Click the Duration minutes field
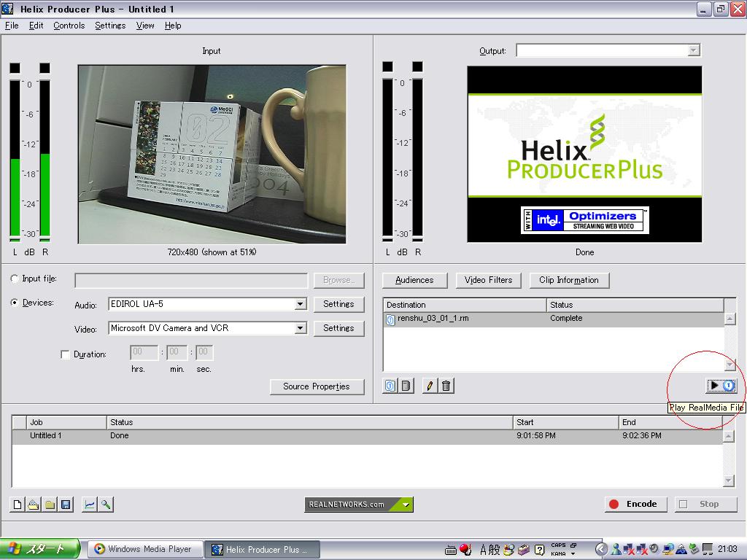 [x=177, y=352]
